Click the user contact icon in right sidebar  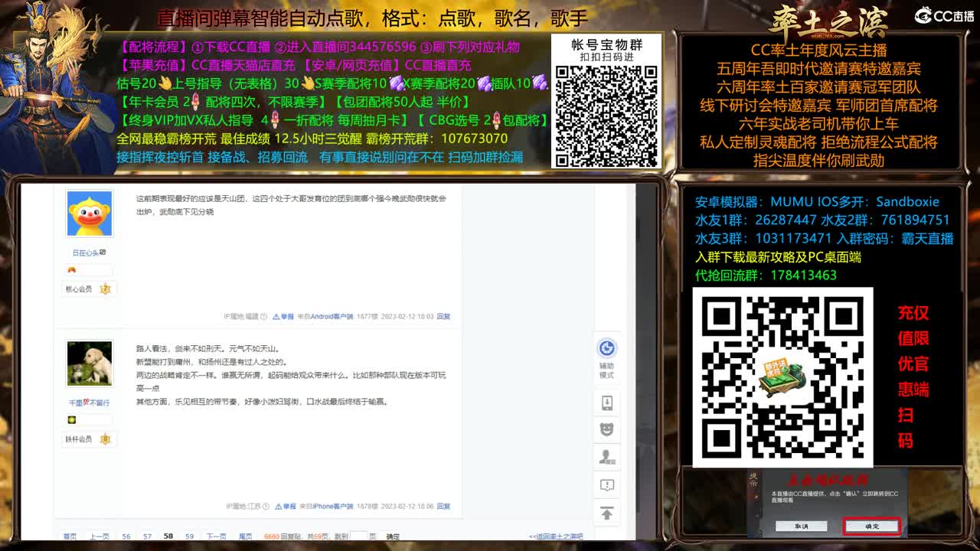pyautogui.click(x=607, y=456)
